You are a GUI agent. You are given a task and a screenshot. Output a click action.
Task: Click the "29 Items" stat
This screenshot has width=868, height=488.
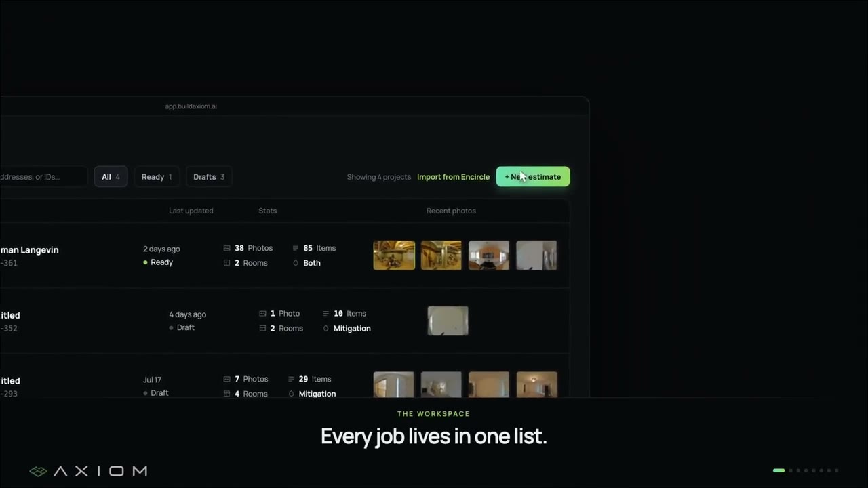[315, 379]
